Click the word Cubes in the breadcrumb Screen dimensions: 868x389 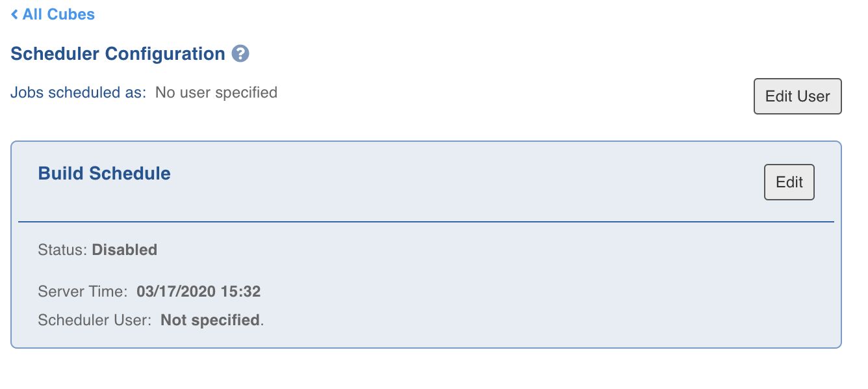pyautogui.click(x=70, y=14)
